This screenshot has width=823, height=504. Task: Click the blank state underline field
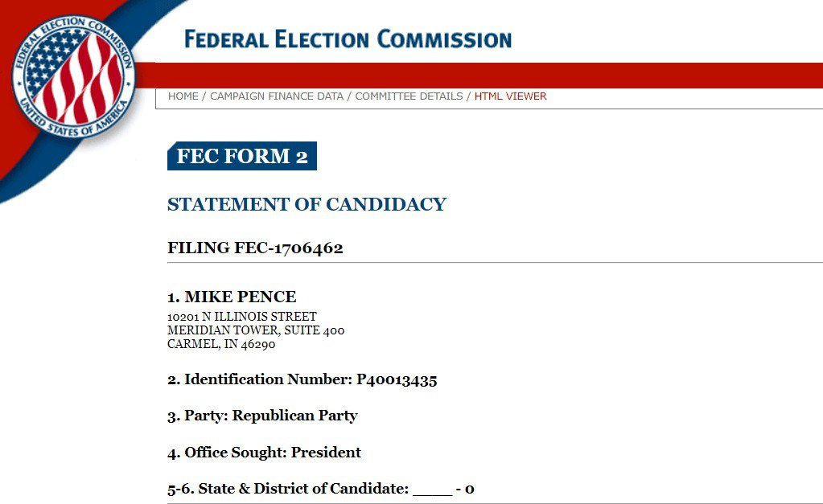click(x=432, y=490)
